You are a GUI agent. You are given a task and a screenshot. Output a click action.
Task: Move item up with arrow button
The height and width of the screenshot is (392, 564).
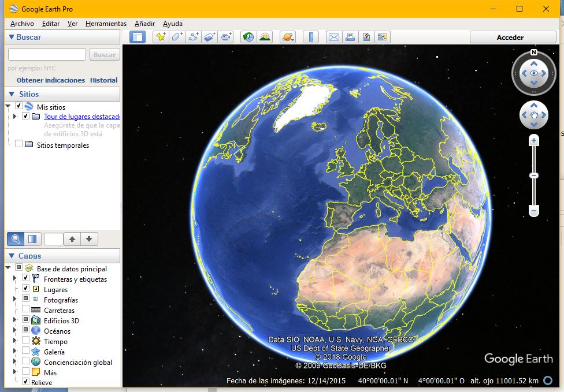(x=72, y=239)
